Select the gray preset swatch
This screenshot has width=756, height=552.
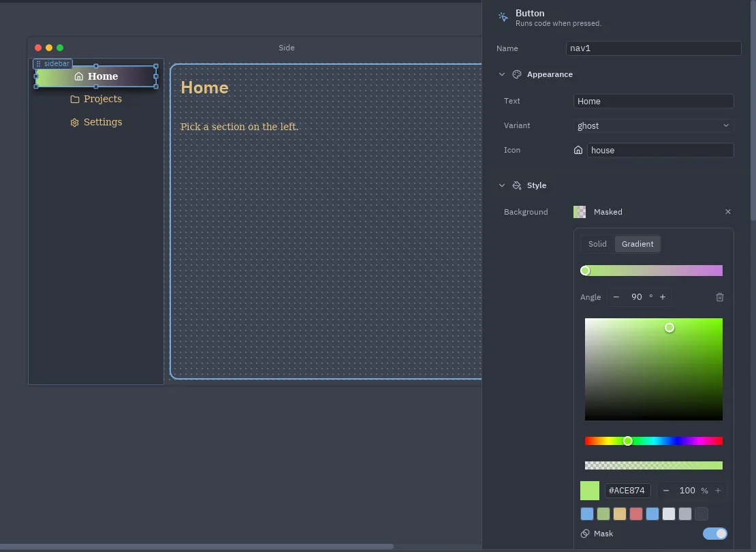685,514
